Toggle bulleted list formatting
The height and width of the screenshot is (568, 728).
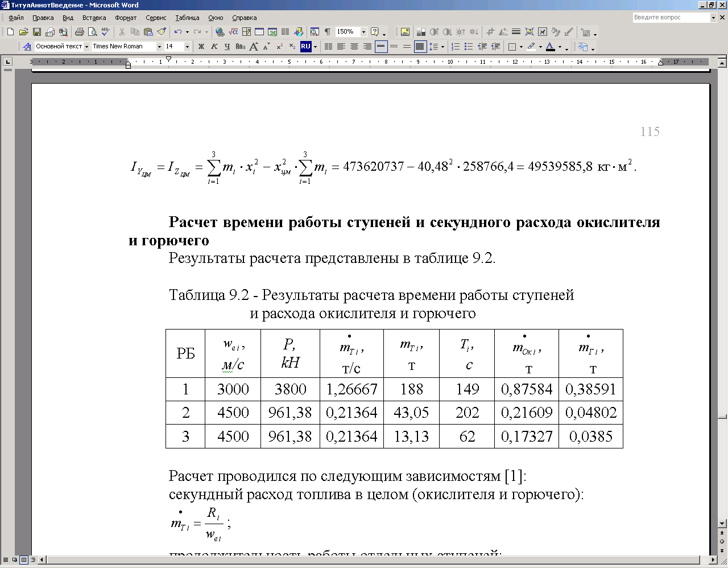(469, 46)
